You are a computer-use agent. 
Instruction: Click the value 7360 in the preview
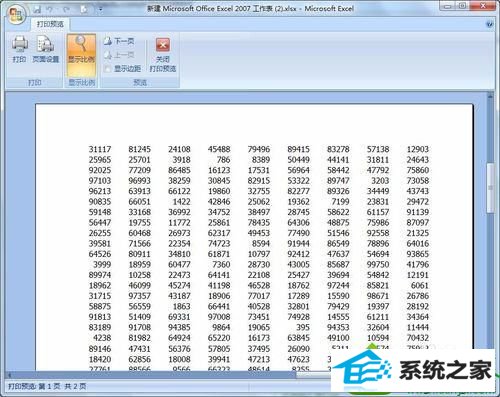(221, 265)
